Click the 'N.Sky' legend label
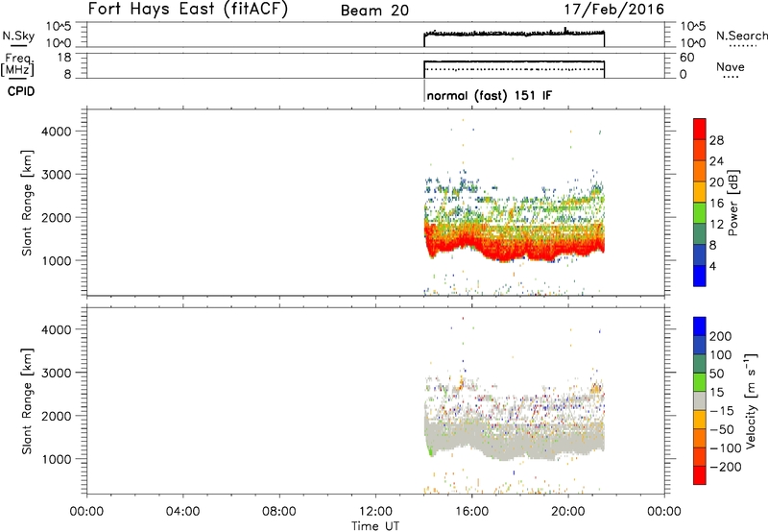The width and height of the screenshot is (768, 532). click(x=18, y=36)
